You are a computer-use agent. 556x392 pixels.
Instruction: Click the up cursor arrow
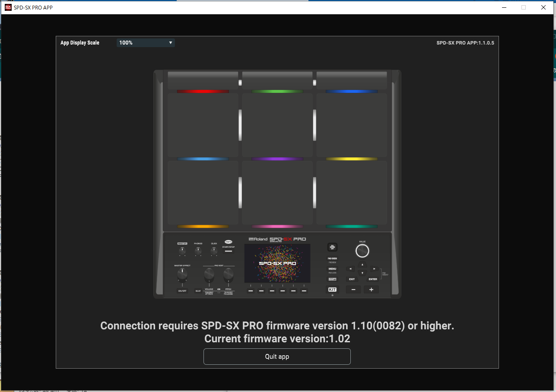pos(362,264)
